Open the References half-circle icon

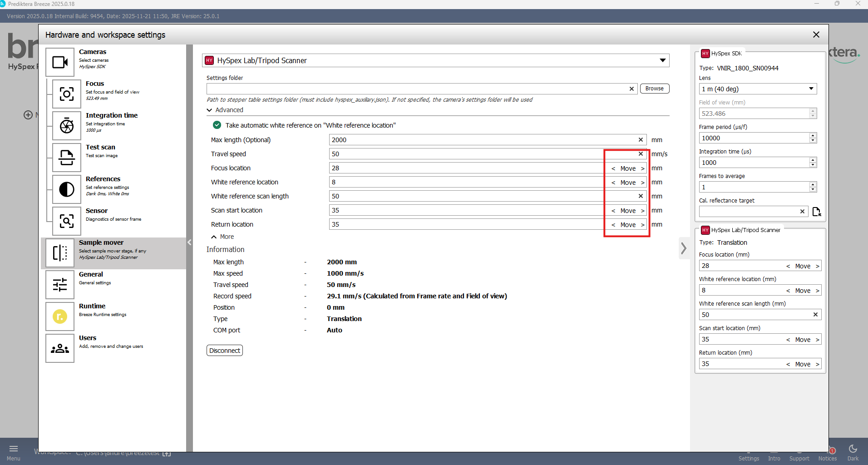[x=67, y=189]
